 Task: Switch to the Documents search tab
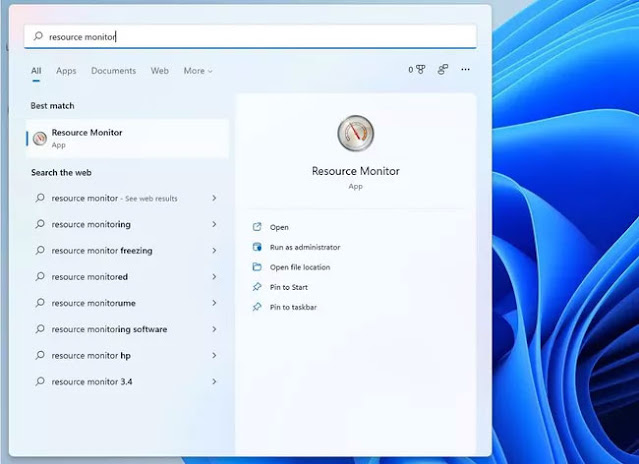113,71
